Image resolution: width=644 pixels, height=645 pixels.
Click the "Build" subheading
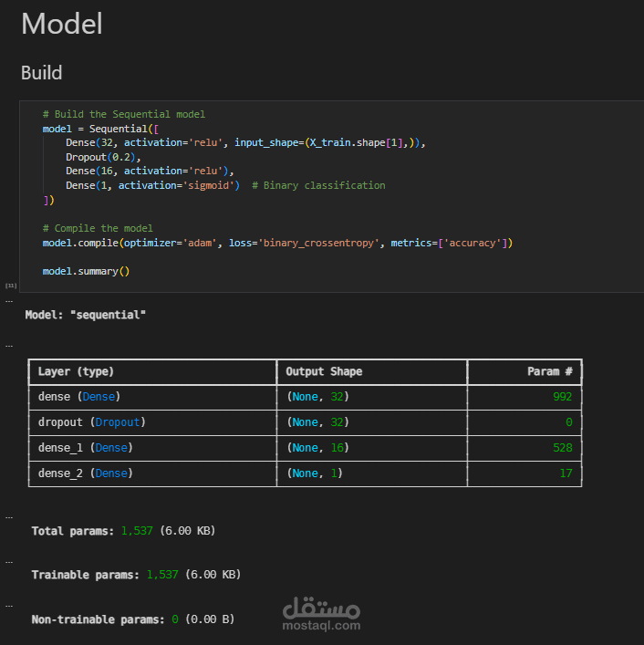pyautogui.click(x=42, y=71)
